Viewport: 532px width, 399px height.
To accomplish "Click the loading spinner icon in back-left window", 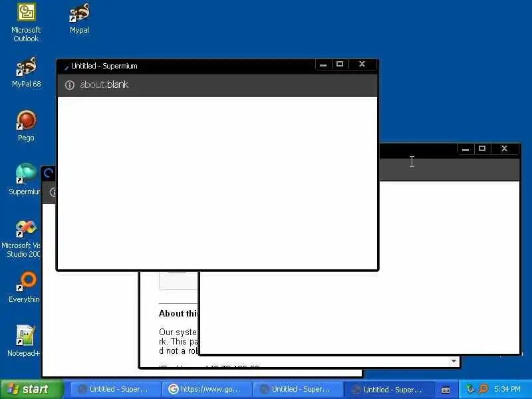I will 49,174.
